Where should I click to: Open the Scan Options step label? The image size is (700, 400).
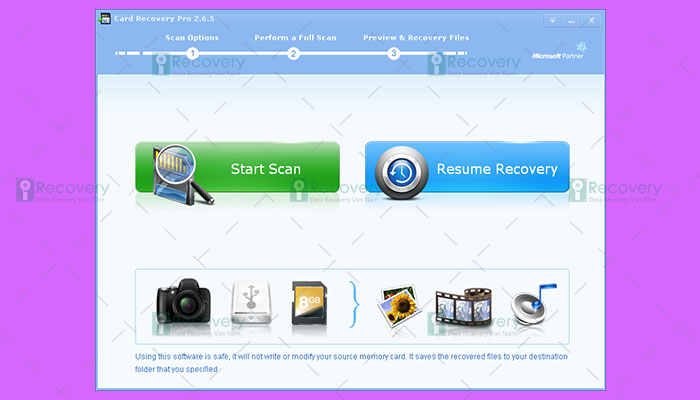tap(192, 38)
